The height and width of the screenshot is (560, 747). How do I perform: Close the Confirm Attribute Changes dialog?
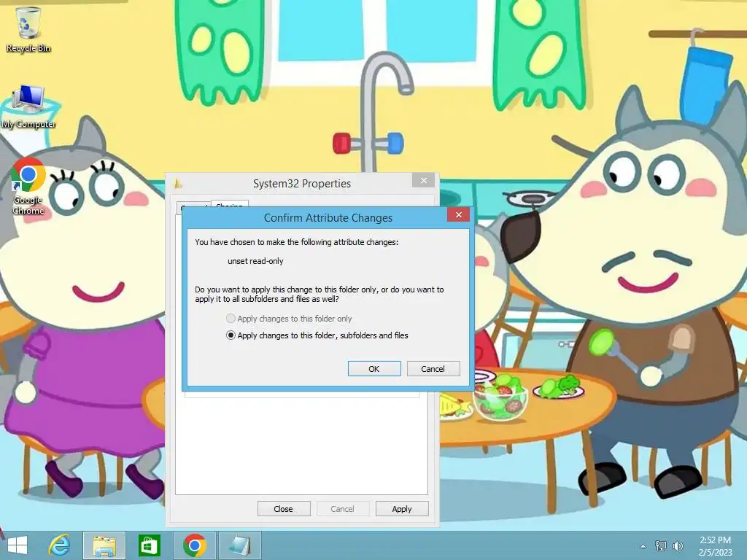[458, 215]
